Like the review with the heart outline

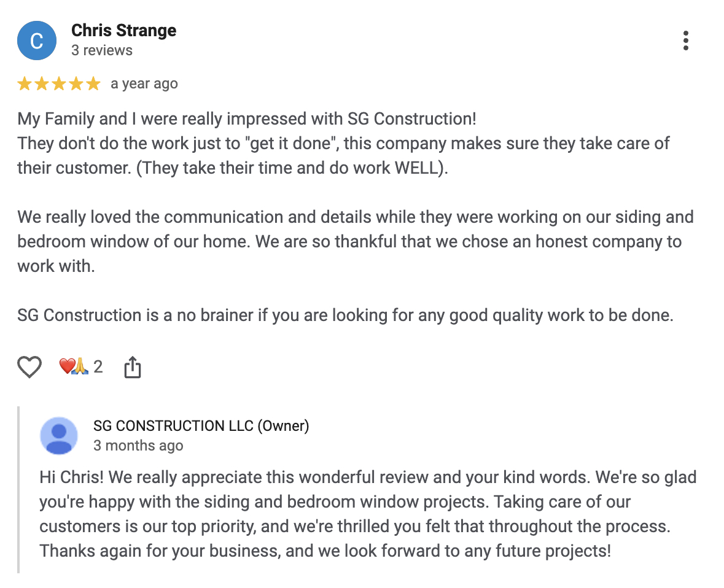[x=29, y=367]
